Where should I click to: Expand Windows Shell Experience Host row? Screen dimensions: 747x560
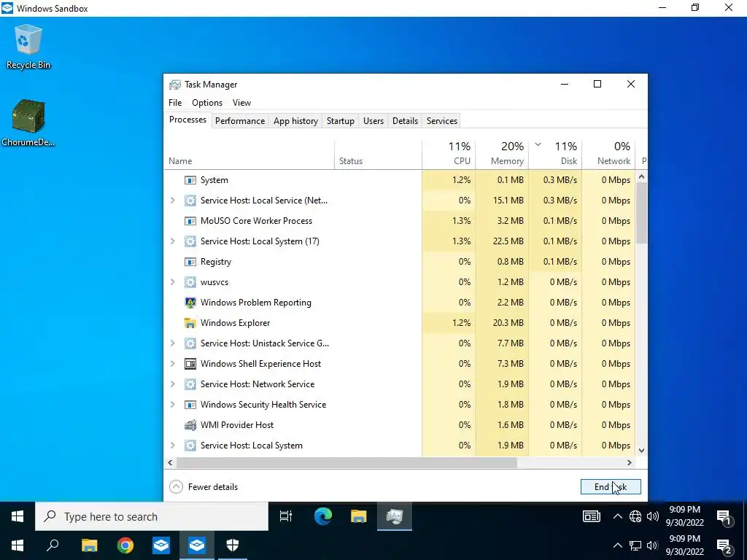click(x=172, y=364)
